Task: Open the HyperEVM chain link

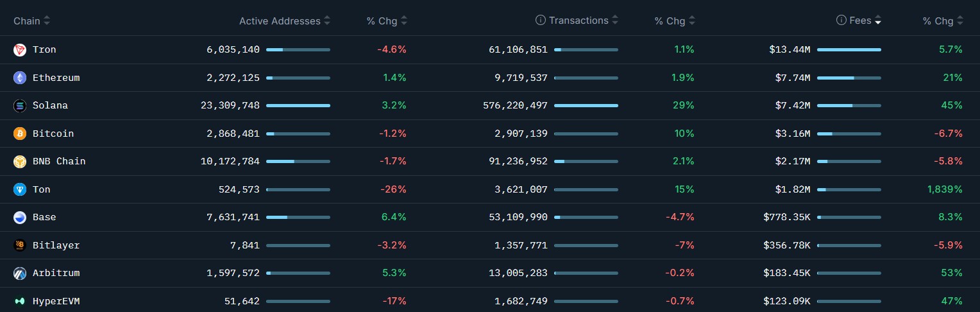Action: (x=56, y=301)
